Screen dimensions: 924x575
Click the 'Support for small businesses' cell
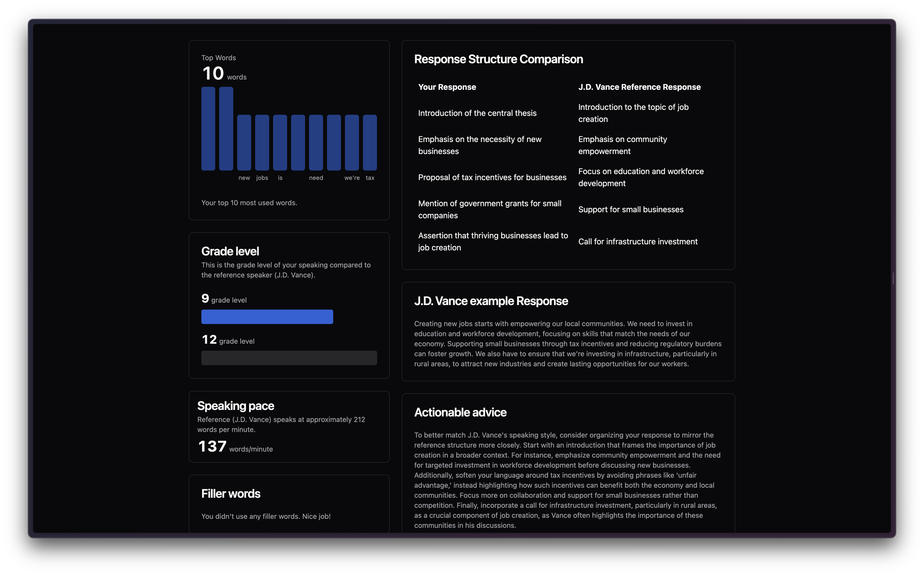630,209
